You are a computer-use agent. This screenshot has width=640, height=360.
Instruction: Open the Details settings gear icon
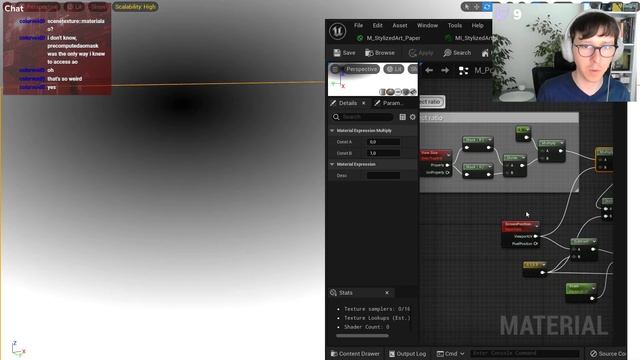pyautogui.click(x=413, y=117)
